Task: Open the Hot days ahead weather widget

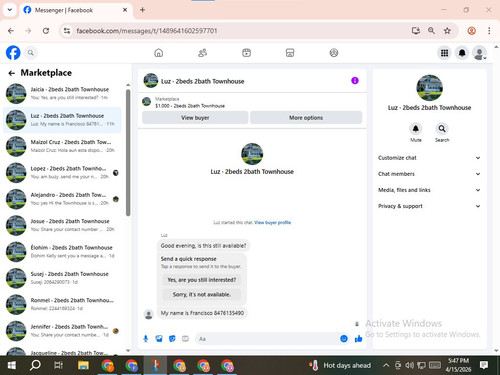Action: click(340, 365)
